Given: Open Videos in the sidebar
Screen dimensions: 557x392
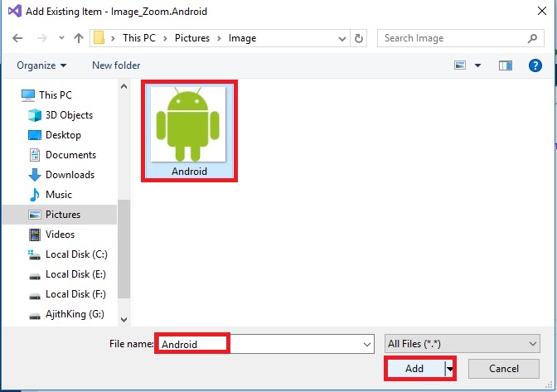Looking at the screenshot, I should tap(60, 235).
